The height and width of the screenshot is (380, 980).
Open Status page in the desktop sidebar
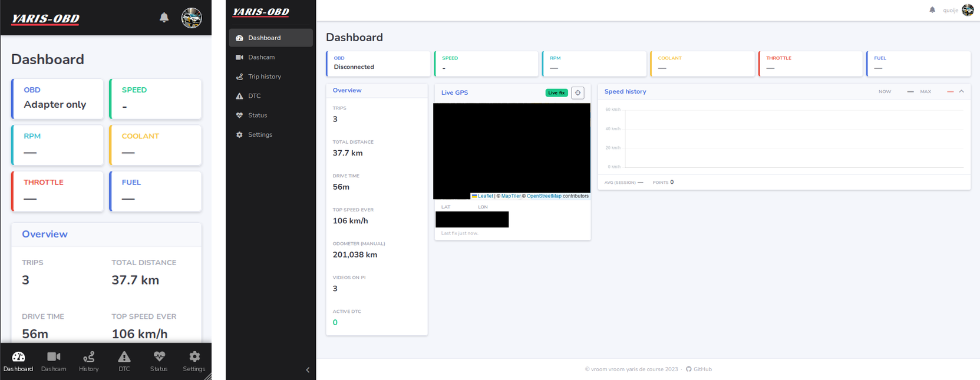pos(271,115)
